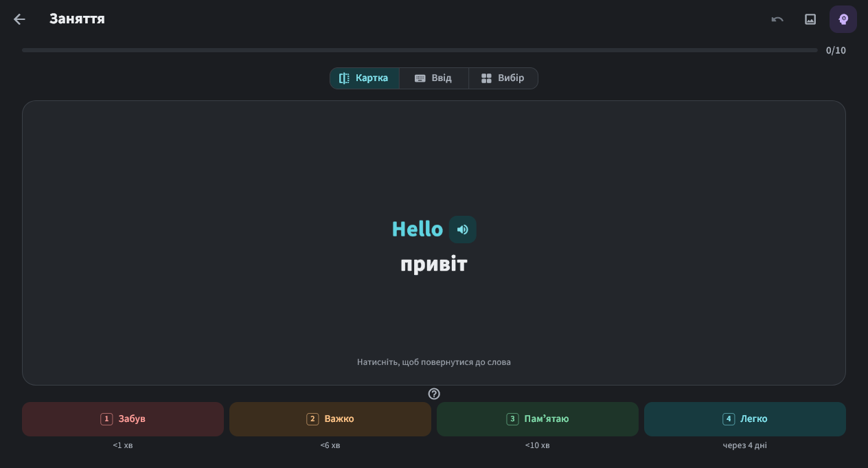Go back with the arrow icon
This screenshot has width=868, height=468.
pyautogui.click(x=19, y=19)
